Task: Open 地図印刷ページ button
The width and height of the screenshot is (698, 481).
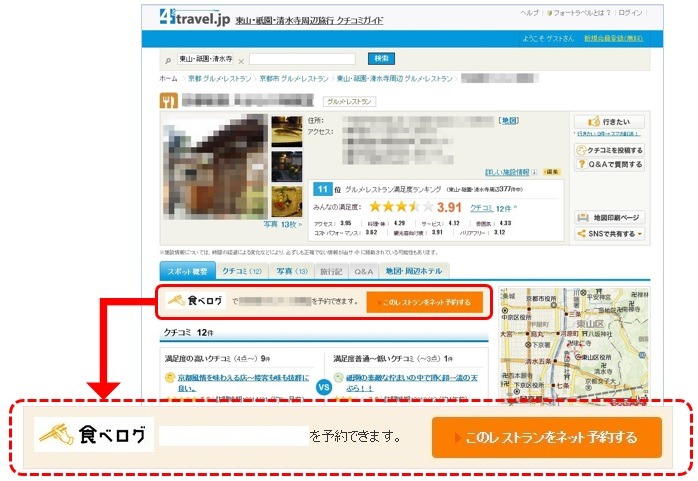Action: click(609, 218)
